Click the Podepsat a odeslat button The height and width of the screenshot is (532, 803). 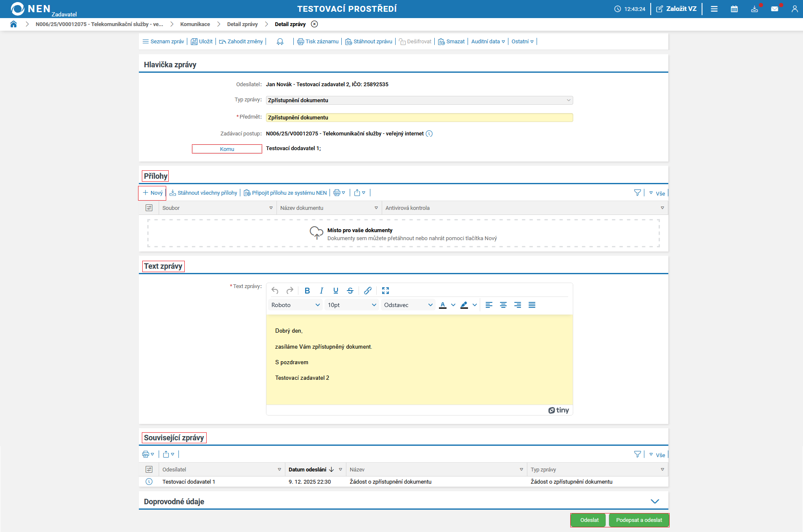[x=638, y=520]
